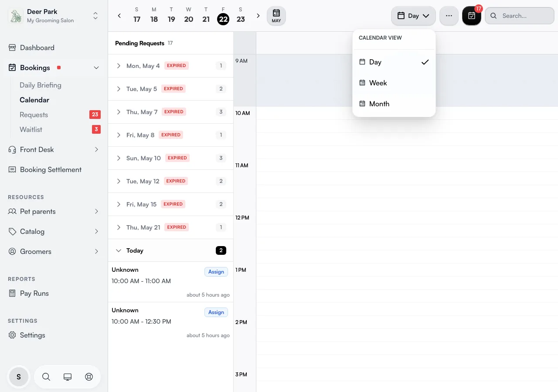Click the Pet parents people icon

[12, 211]
